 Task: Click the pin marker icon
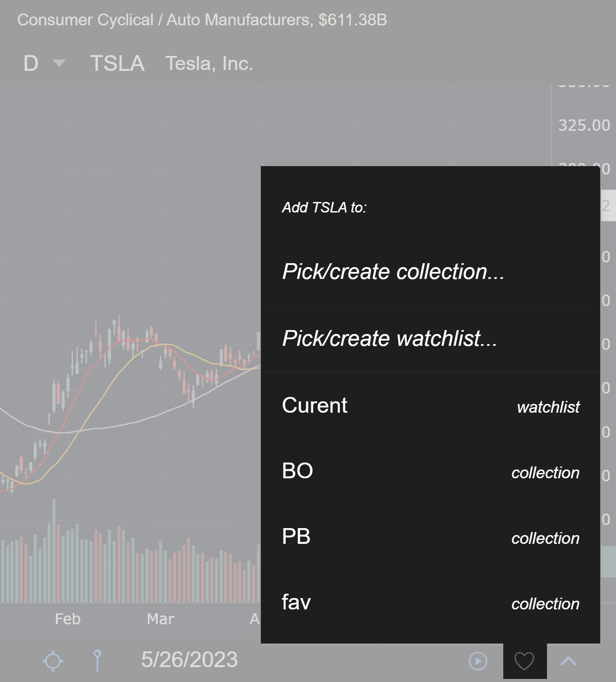pyautogui.click(x=97, y=661)
